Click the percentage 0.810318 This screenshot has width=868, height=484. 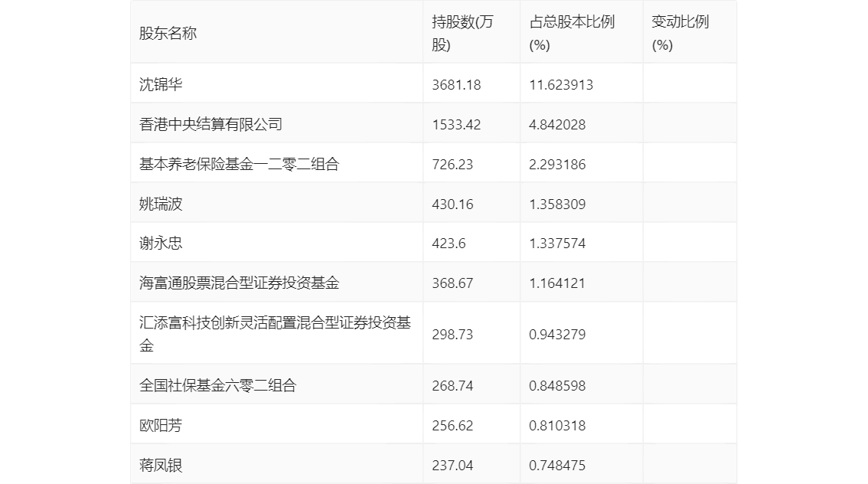(x=557, y=426)
